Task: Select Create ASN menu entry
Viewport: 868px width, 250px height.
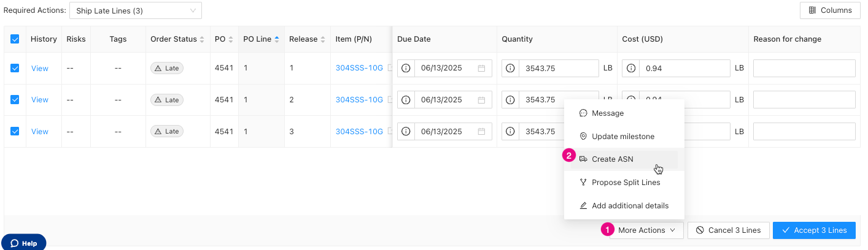Action: click(624, 159)
